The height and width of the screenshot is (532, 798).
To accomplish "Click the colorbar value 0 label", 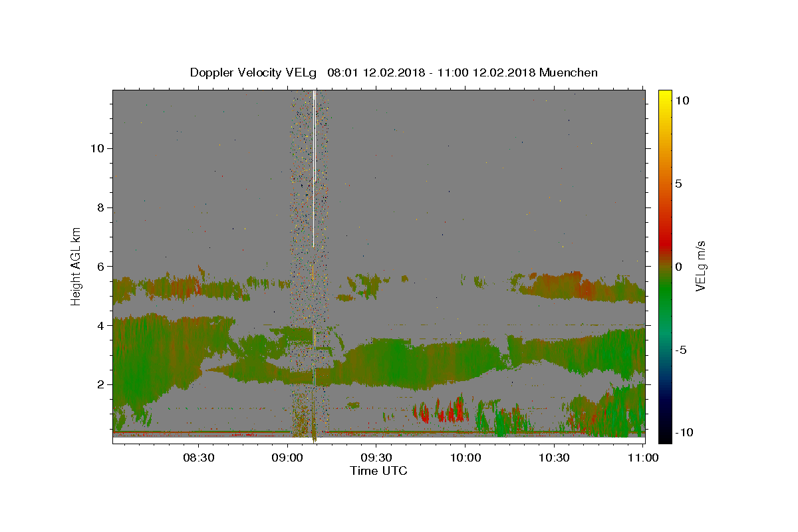I will click(x=678, y=266).
